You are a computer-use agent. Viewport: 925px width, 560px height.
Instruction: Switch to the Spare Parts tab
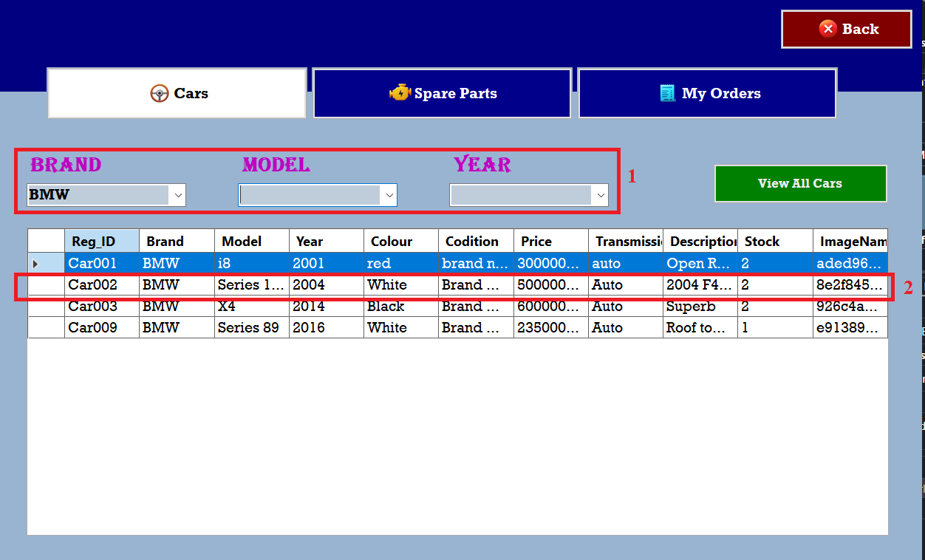(x=443, y=93)
